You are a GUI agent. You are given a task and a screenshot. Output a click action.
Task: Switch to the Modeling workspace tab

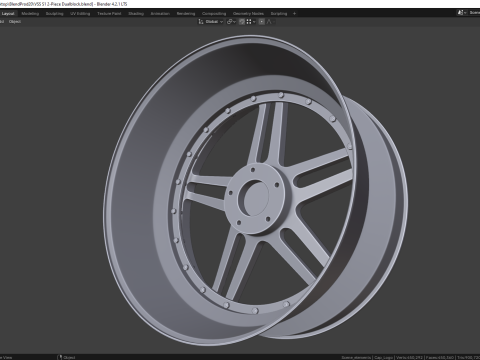pyautogui.click(x=30, y=14)
